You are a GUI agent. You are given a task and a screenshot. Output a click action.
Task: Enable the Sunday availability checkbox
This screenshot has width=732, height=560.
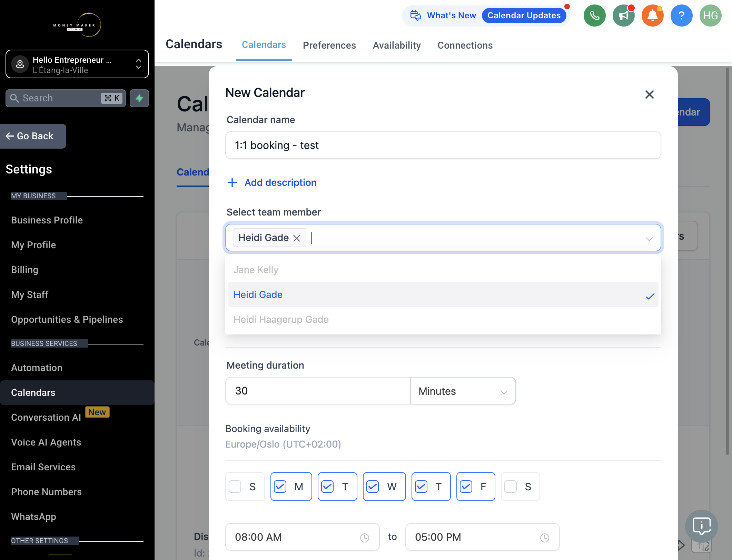(x=235, y=487)
